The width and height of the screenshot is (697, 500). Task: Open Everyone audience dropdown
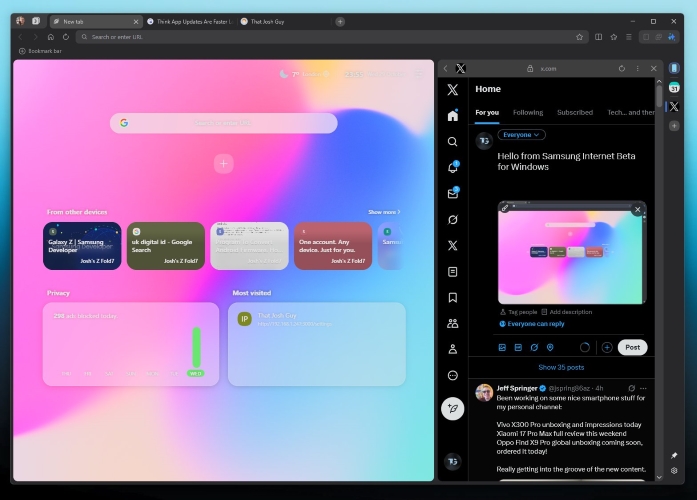coord(521,135)
